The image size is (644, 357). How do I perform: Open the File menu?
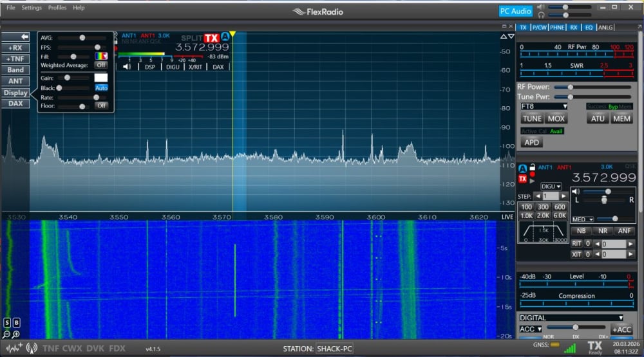pos(11,7)
